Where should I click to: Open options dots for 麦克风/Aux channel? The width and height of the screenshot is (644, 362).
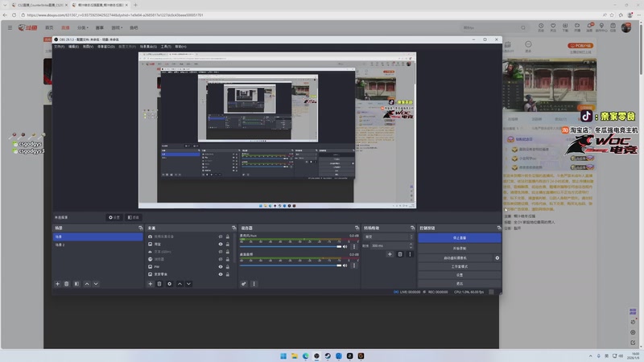(x=354, y=247)
